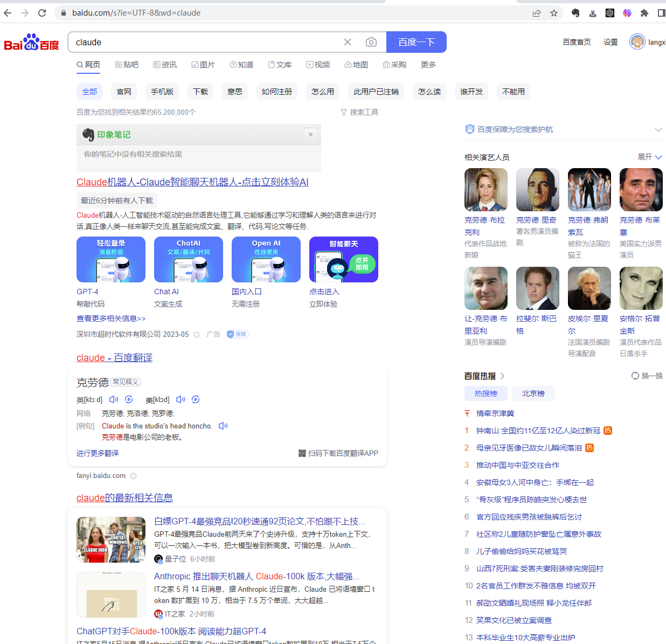Click the user avatar icon
The width and height of the screenshot is (666, 644).
tap(637, 41)
